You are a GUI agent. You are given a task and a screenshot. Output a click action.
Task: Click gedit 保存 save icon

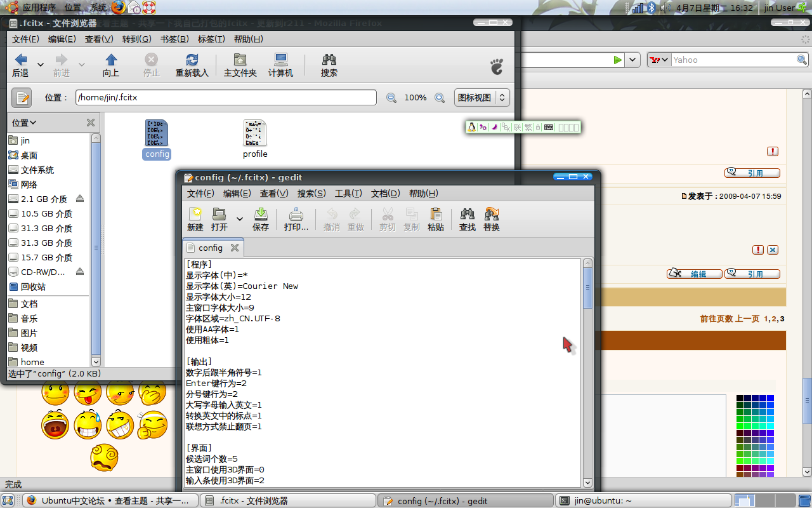[261, 214]
